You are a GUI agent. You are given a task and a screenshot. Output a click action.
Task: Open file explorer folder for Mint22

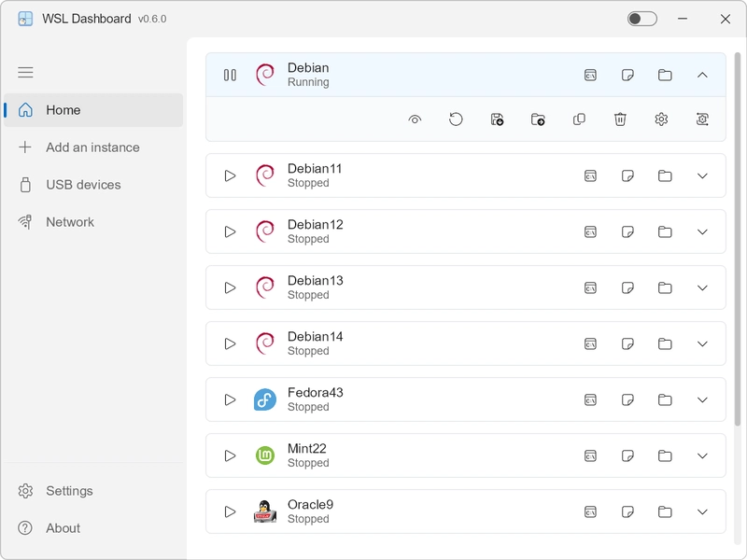pos(665,455)
